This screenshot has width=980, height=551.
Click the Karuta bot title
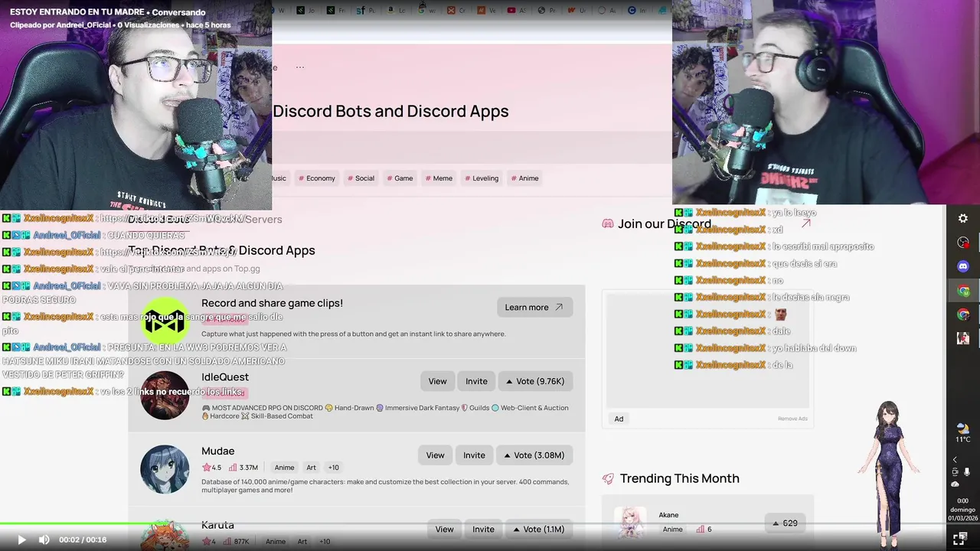[217, 525]
